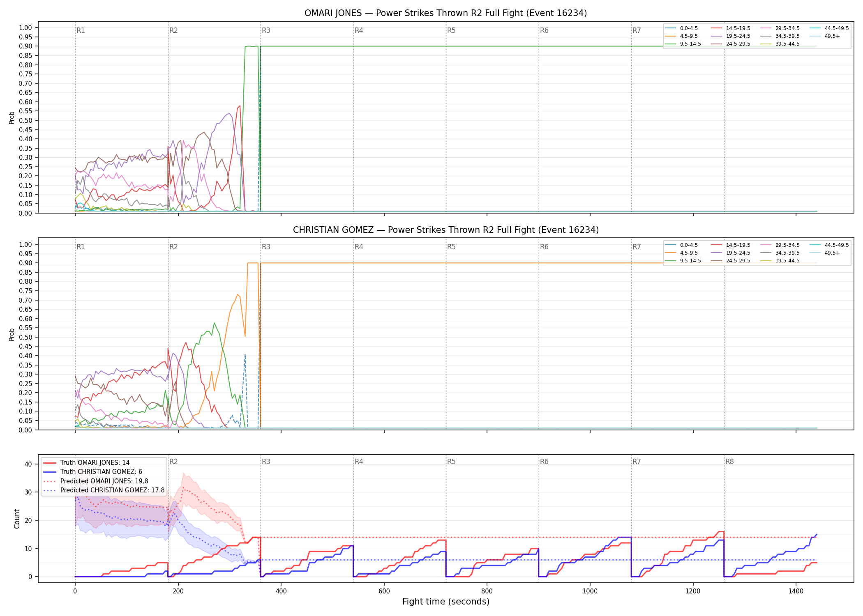Viewport: 863px width, 616px height.
Task: Click the 1000 tick label on the time axis
Action: coord(590,591)
